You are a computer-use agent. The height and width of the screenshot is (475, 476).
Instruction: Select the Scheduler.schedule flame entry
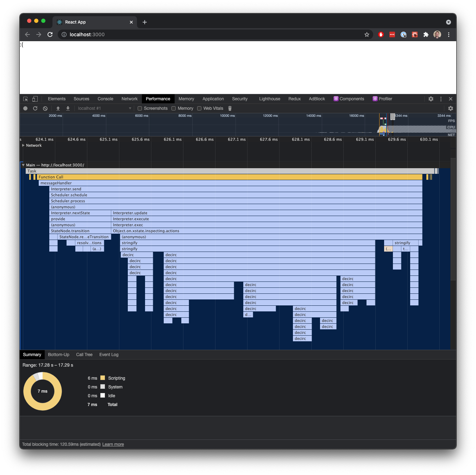pos(236,195)
